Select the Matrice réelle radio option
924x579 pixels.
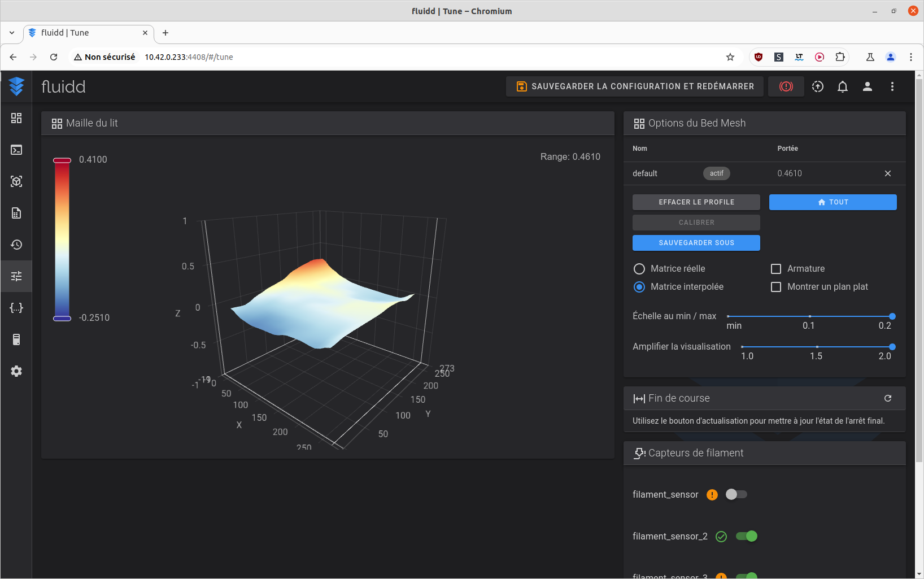pyautogui.click(x=639, y=269)
